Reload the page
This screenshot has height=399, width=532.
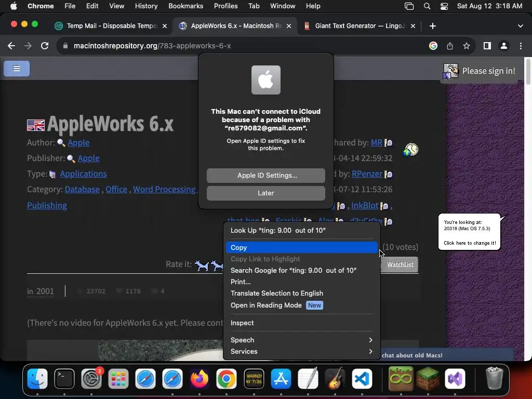click(45, 46)
